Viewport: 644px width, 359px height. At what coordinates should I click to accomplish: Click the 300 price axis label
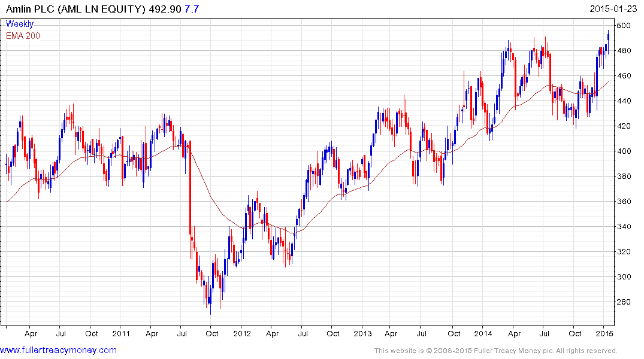(624, 277)
